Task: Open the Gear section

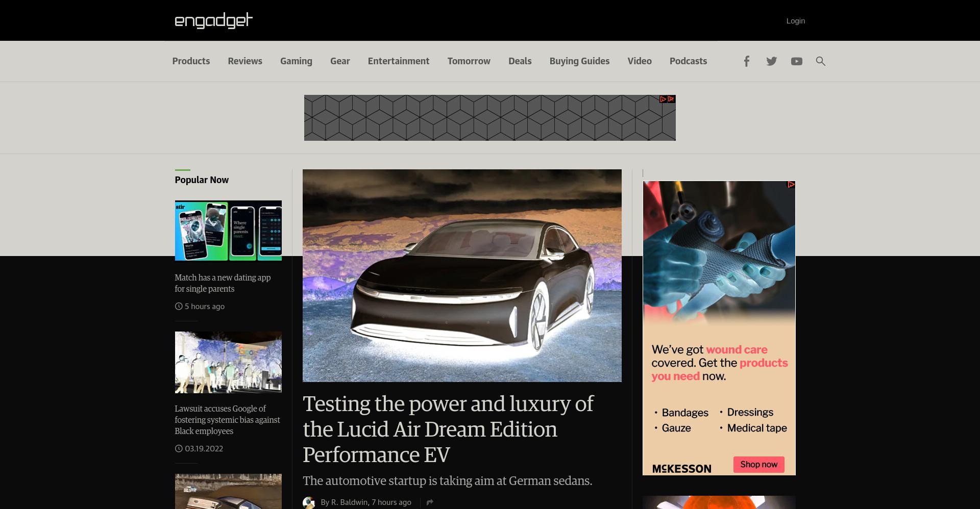Action: (x=340, y=61)
